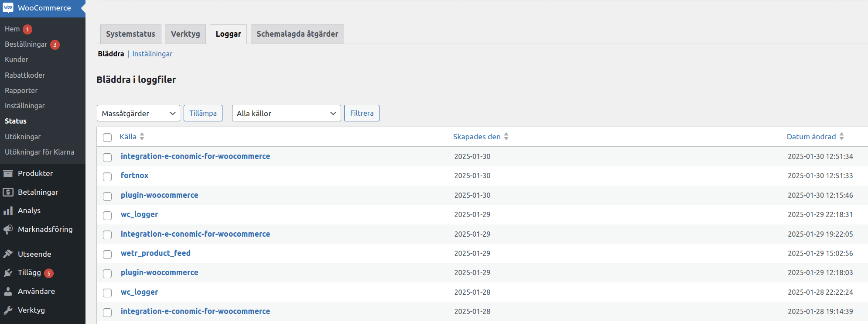
Task: Open Produkter via its archive icon
Action: 8,174
